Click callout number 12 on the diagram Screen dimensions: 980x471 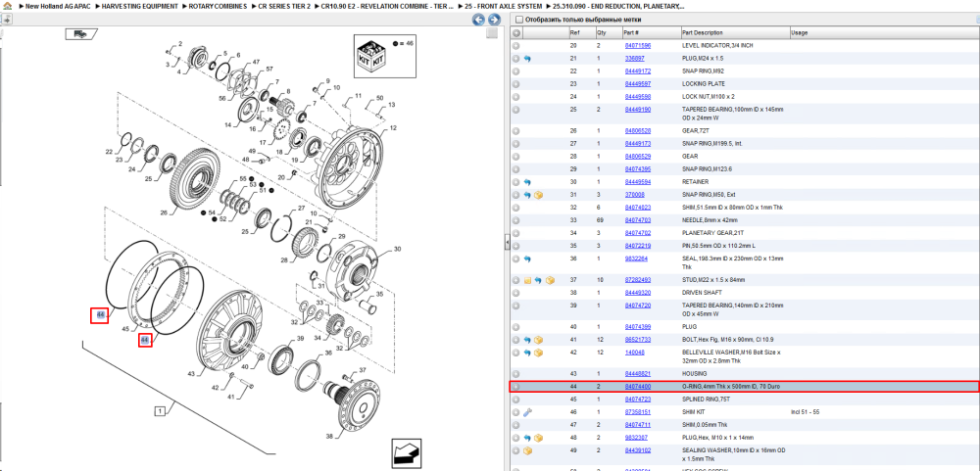pyautogui.click(x=393, y=127)
